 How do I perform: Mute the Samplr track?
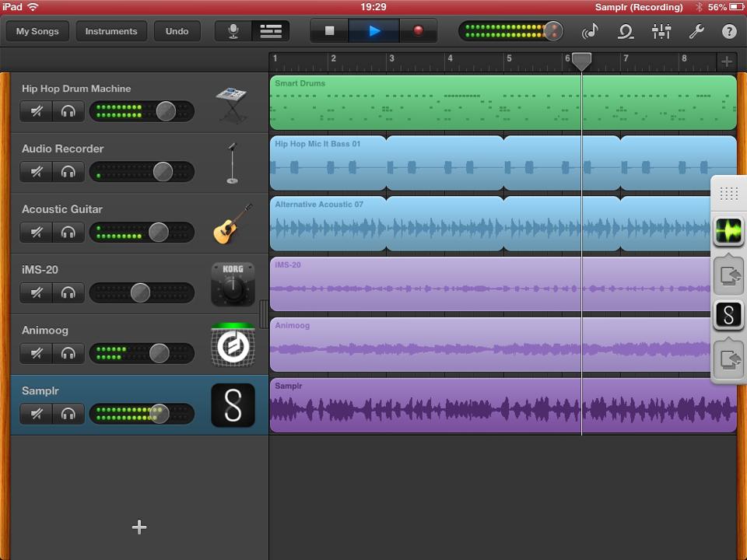(x=37, y=414)
